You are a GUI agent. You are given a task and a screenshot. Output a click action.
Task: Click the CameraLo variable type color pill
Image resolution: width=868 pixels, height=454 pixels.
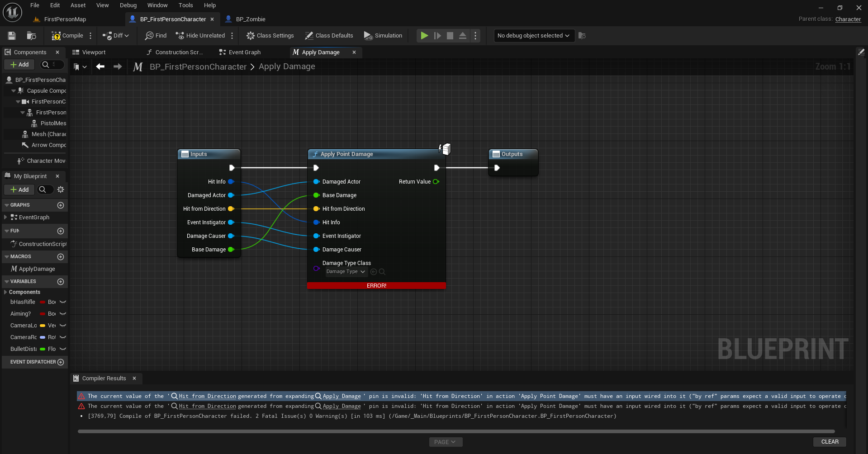tap(43, 326)
